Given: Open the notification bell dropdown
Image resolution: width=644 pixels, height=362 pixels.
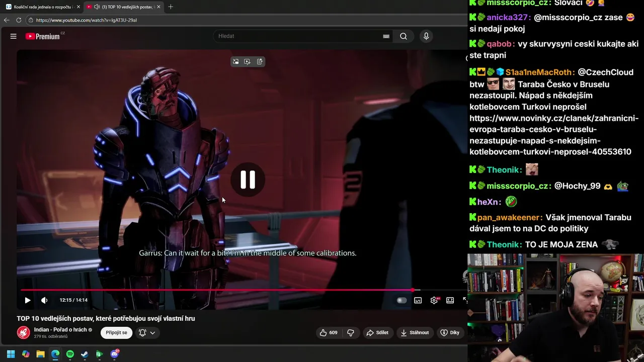Looking at the screenshot, I should coord(147,332).
